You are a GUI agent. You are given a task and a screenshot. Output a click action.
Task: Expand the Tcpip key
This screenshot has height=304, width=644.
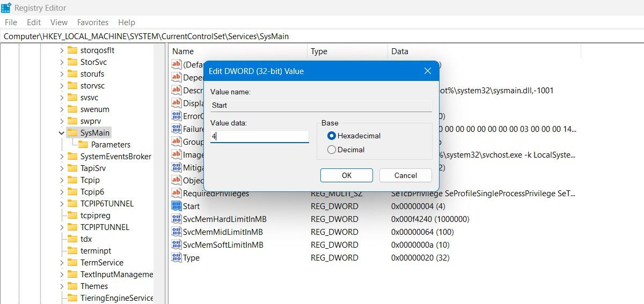point(61,180)
